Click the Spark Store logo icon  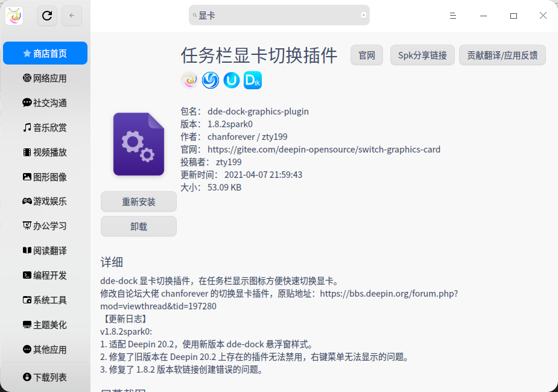(x=14, y=16)
